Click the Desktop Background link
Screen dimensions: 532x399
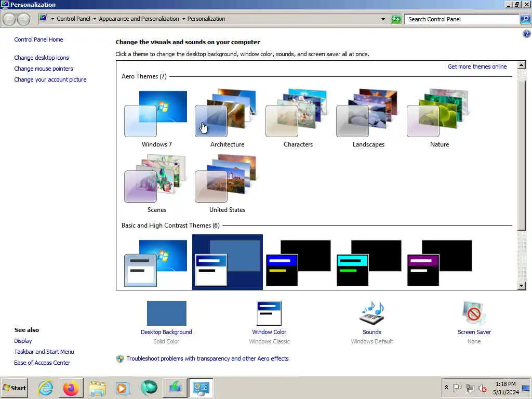point(166,332)
